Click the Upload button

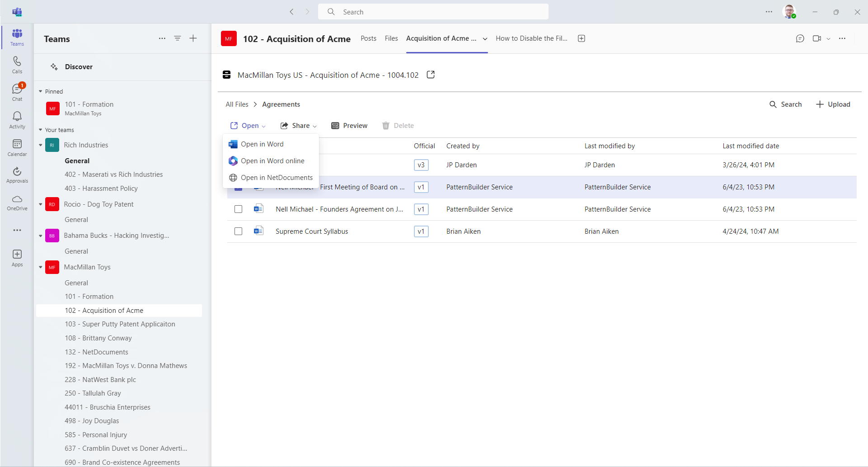coord(833,104)
